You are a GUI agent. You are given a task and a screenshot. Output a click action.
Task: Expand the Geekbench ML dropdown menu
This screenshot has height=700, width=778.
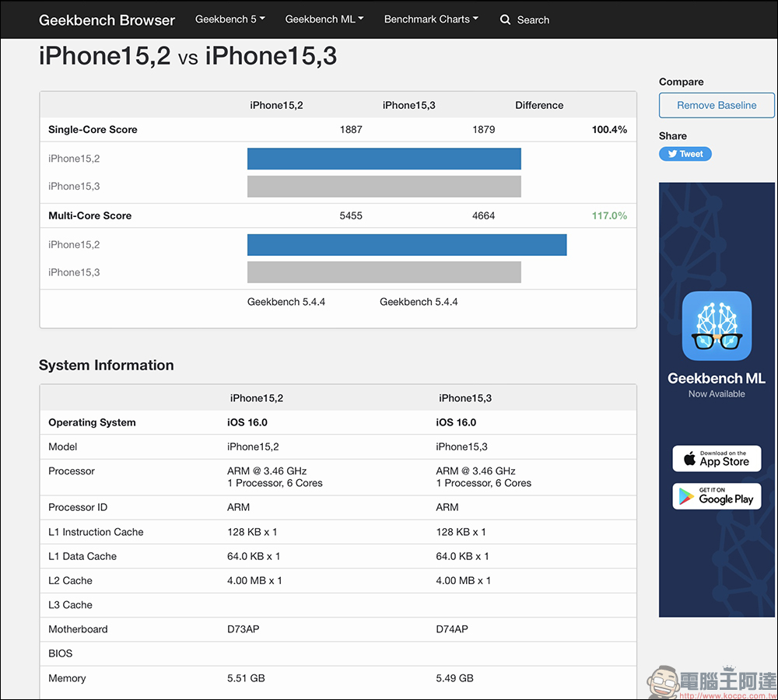pos(324,19)
